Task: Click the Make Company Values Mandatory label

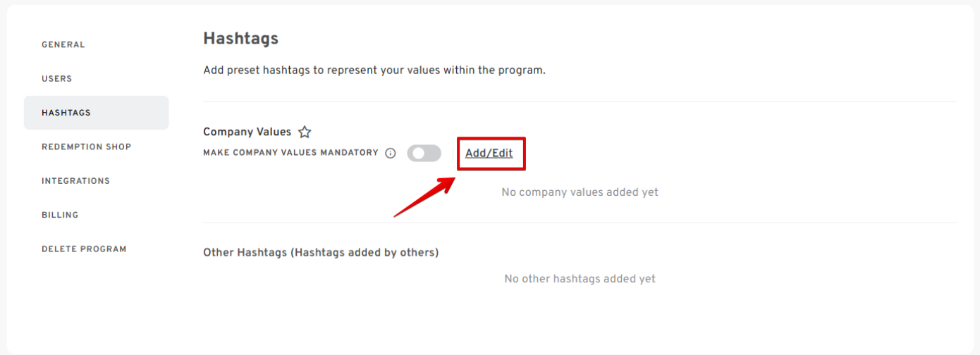Action: 290,153
